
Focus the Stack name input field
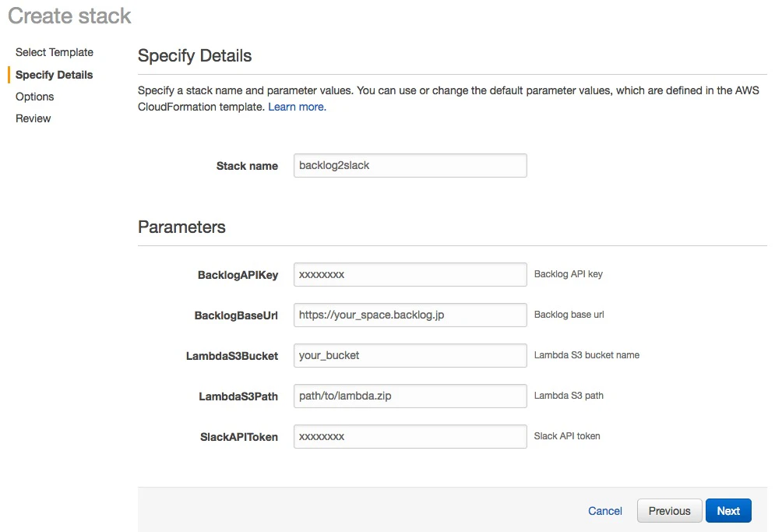coord(410,166)
